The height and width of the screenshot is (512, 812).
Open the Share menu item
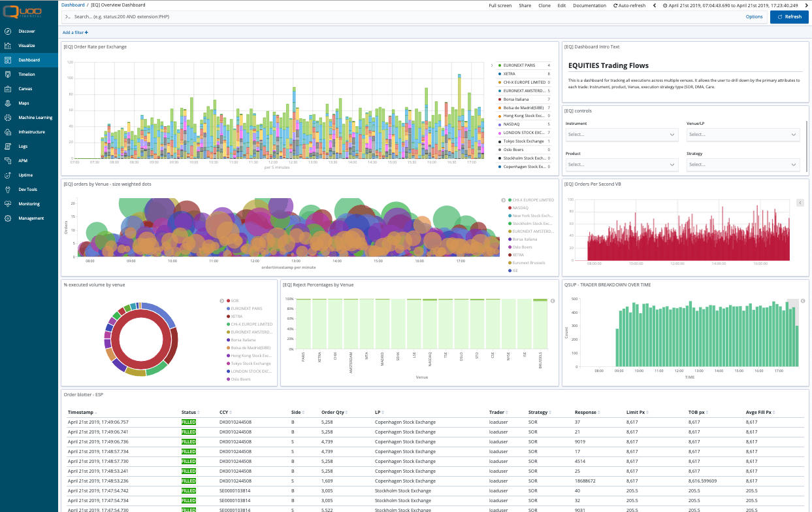(525, 5)
